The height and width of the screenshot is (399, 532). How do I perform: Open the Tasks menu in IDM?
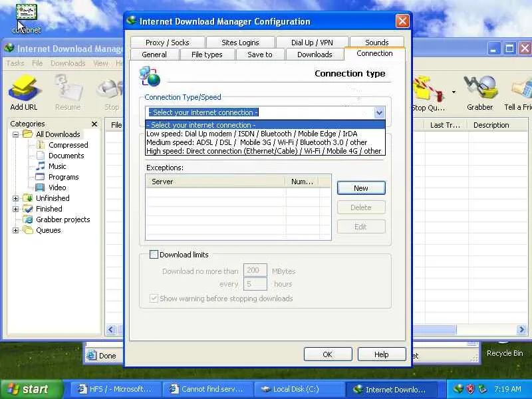click(15, 63)
